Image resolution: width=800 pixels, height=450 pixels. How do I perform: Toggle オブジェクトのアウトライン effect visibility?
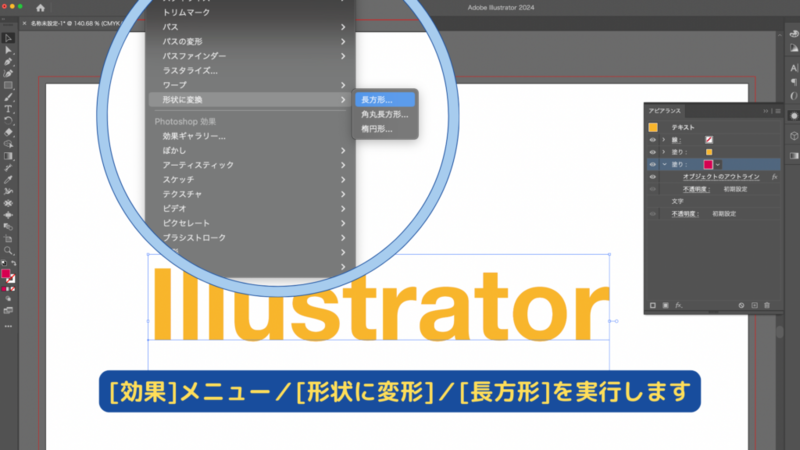pos(653,177)
